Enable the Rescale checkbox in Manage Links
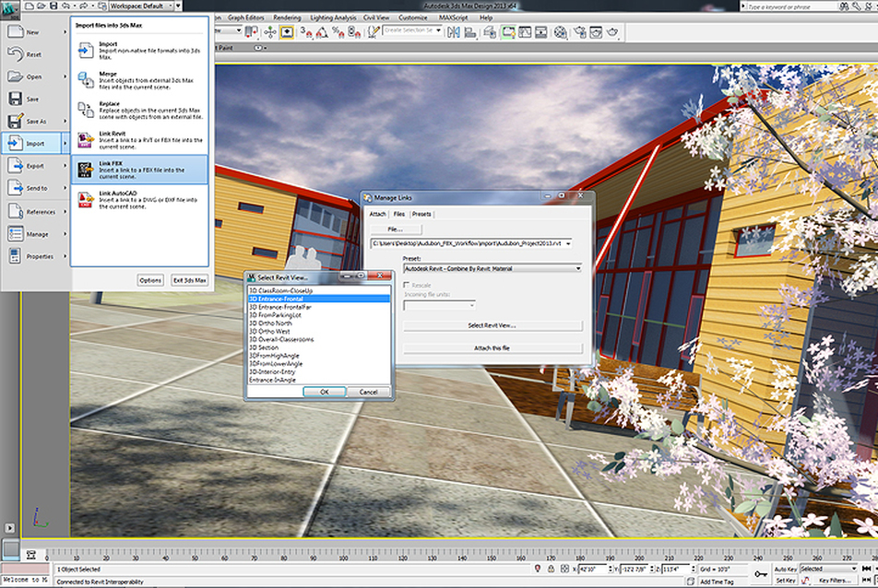The width and height of the screenshot is (878, 588). click(x=407, y=286)
